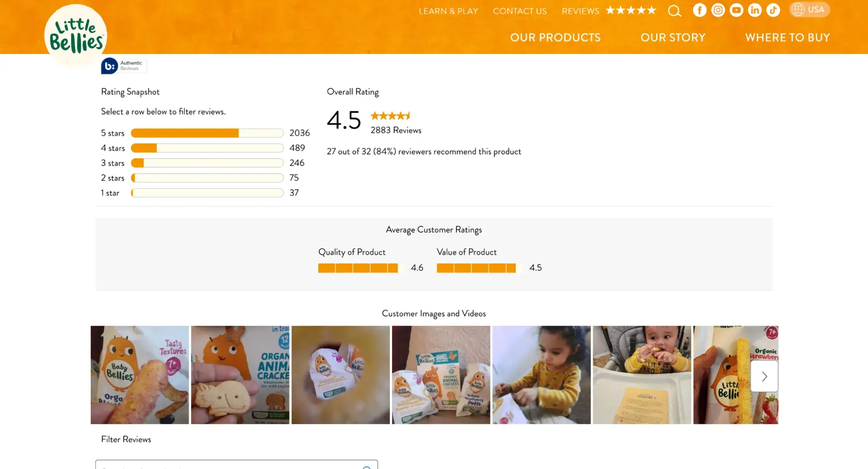
Task: Open the Our Products menu
Action: click(x=555, y=37)
